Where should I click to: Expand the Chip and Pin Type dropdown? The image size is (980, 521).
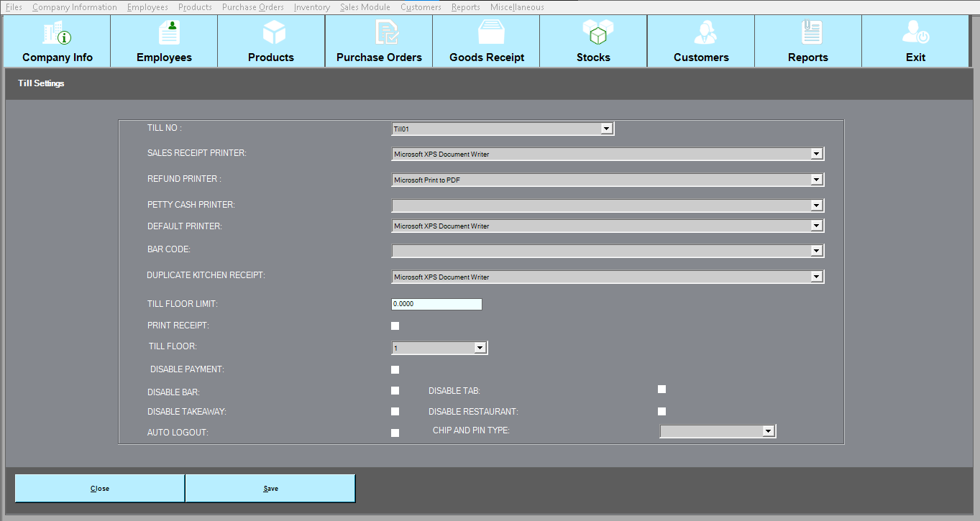[x=768, y=431]
